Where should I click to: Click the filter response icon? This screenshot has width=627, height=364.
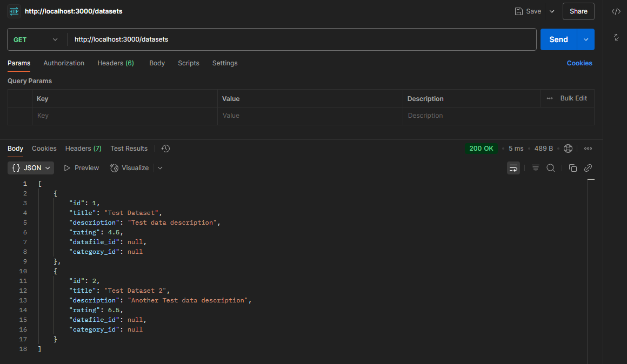point(536,168)
